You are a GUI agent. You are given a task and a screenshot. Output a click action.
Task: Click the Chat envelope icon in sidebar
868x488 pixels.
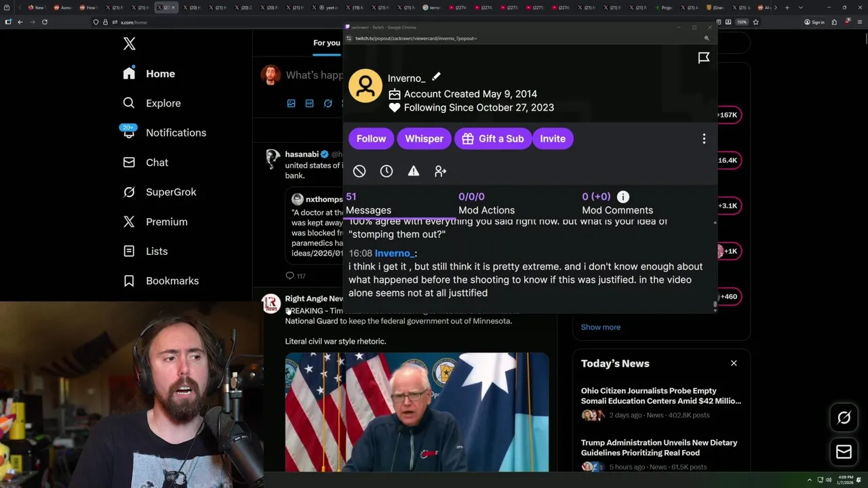(129, 163)
